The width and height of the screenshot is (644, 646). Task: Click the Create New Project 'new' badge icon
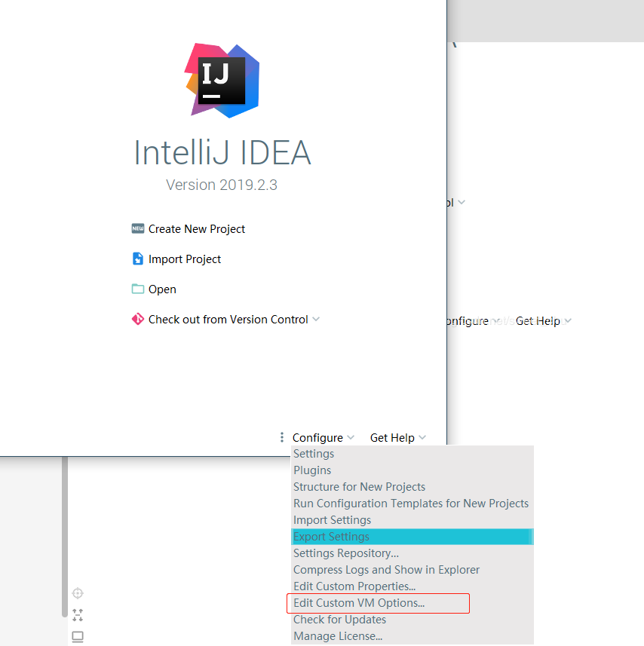(x=137, y=228)
